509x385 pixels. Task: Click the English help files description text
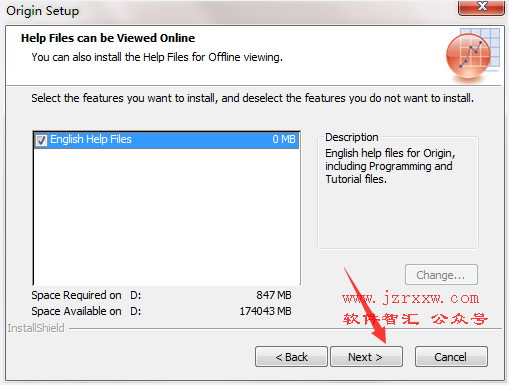coord(390,166)
